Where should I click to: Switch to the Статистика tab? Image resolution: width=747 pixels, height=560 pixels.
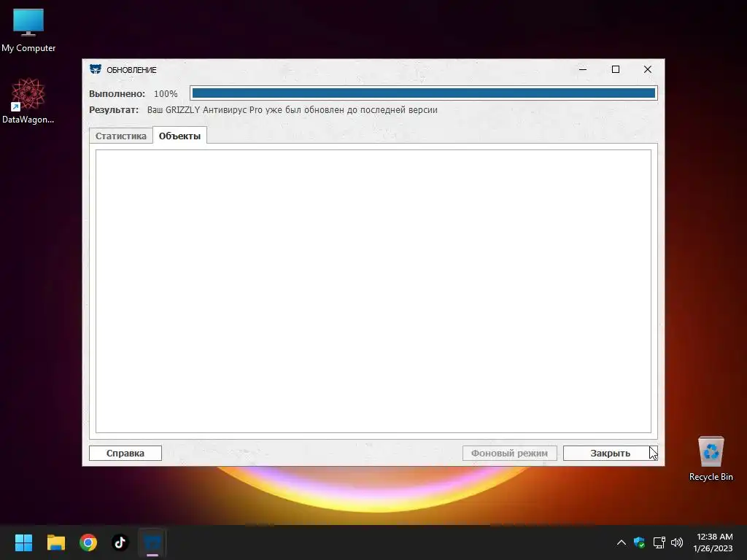tap(120, 136)
